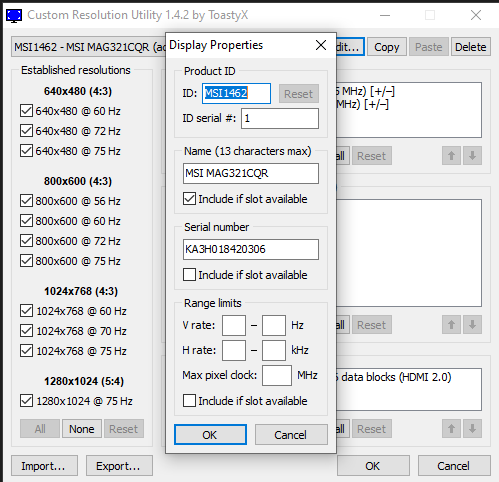Enable Include if slot available under Serial number
499x482 pixels.
click(x=189, y=275)
